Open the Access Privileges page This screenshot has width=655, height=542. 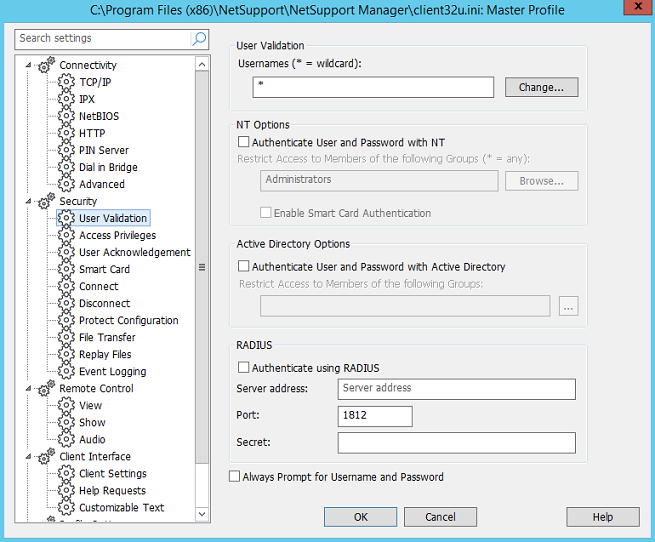pyautogui.click(x=117, y=235)
